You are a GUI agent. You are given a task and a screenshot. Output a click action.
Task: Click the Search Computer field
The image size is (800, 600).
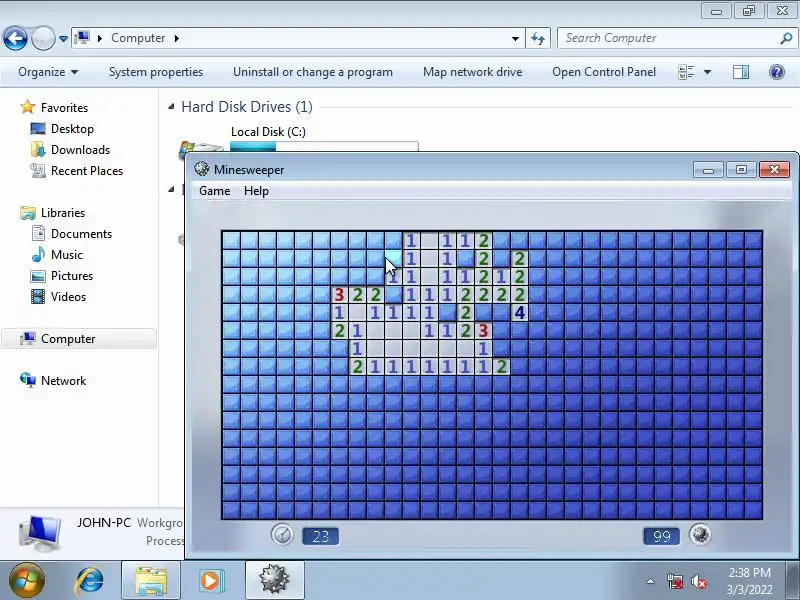(668, 38)
